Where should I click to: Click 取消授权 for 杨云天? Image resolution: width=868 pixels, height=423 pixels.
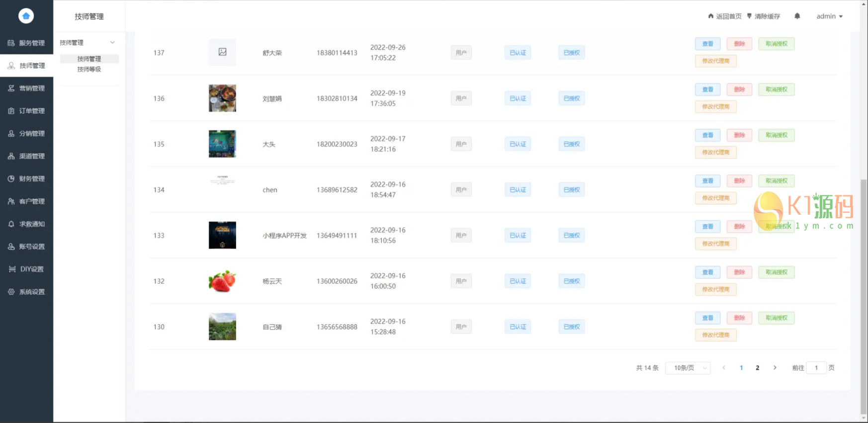point(777,272)
